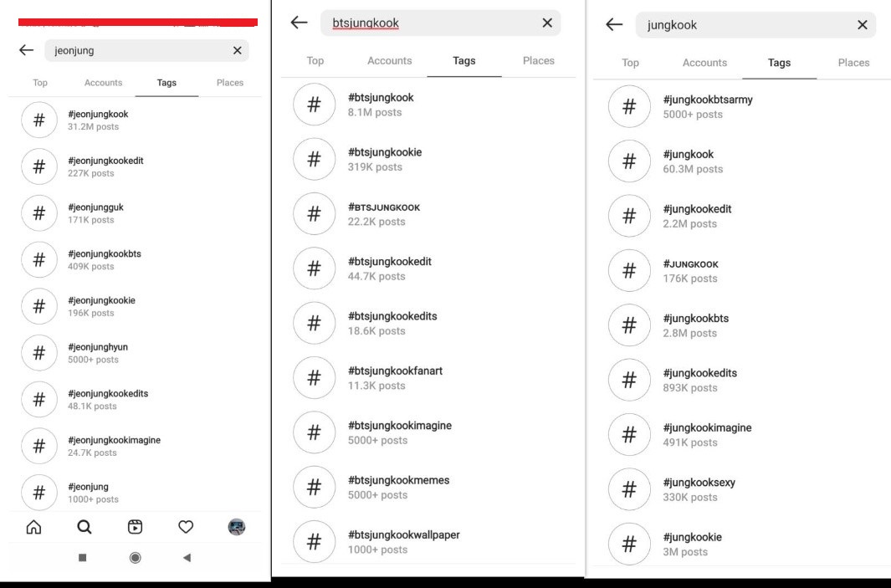This screenshot has width=891, height=588.
Task: Switch to Places tab in jungkook search
Action: tap(853, 63)
